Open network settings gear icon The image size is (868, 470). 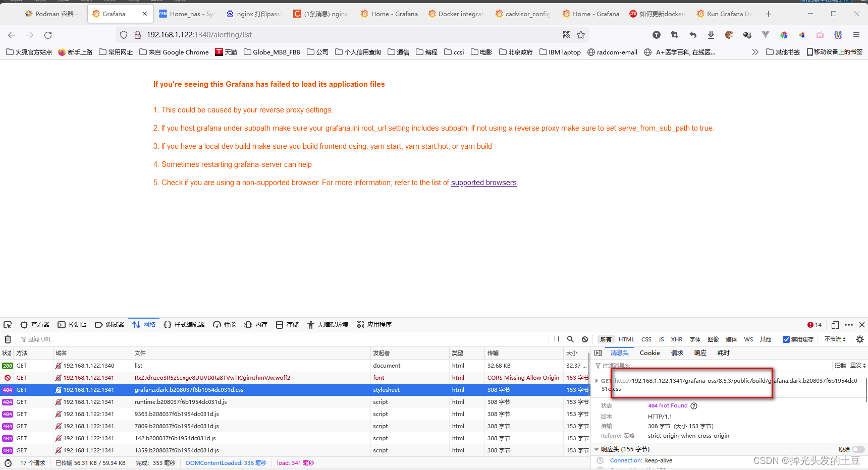[x=860, y=339]
